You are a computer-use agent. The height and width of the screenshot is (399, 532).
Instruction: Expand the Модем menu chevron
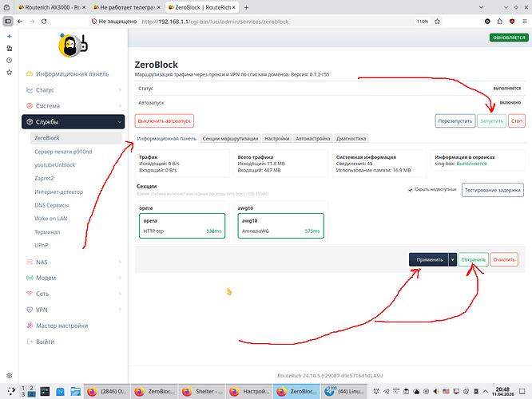pyautogui.click(x=120, y=278)
